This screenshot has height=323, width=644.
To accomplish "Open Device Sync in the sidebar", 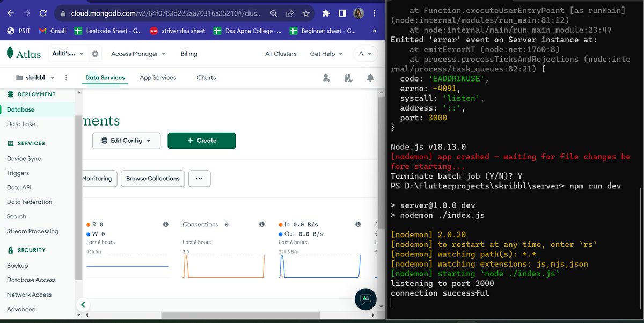I will tap(24, 159).
